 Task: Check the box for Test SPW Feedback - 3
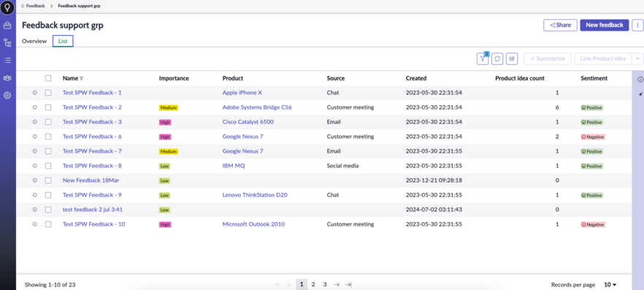tap(48, 122)
